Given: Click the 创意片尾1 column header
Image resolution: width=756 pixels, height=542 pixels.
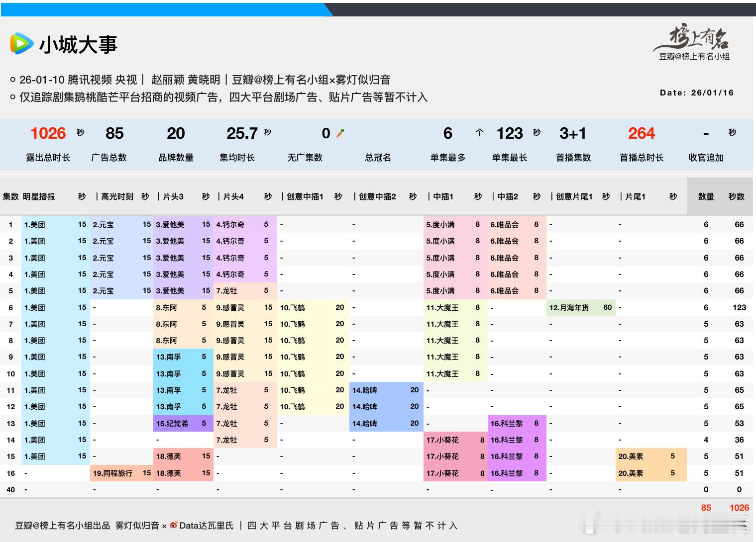Looking at the screenshot, I should pos(574,197).
